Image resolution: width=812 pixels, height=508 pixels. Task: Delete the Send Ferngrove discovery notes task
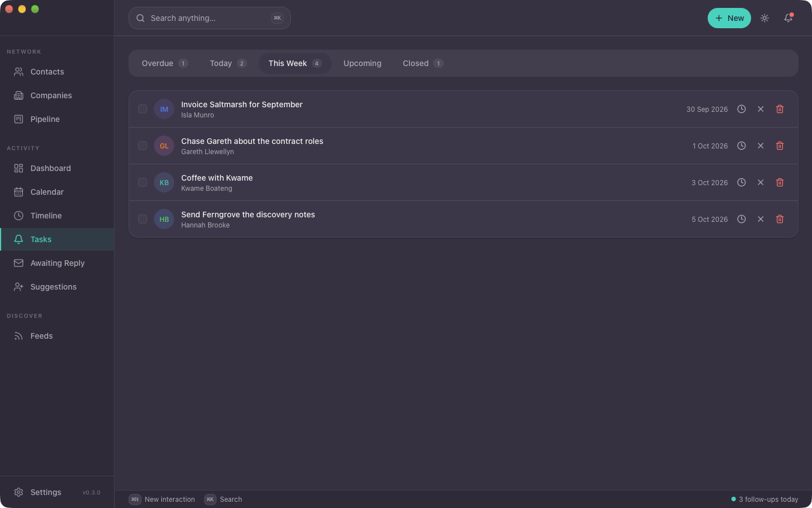click(x=780, y=219)
